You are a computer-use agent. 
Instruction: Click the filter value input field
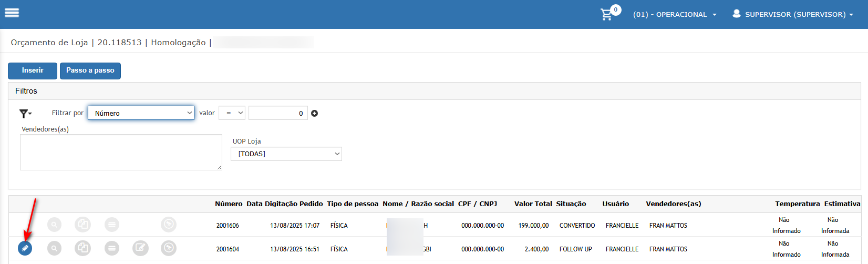(278, 113)
